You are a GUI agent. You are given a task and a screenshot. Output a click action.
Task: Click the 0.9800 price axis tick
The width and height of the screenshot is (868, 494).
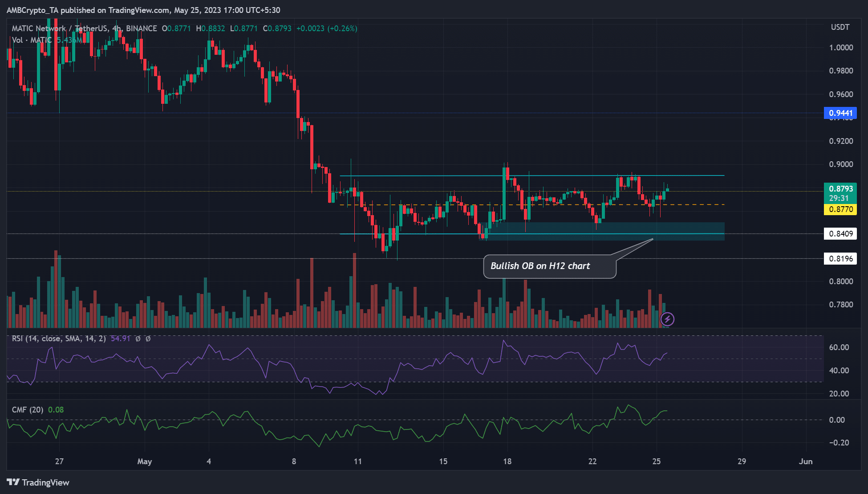coord(841,71)
